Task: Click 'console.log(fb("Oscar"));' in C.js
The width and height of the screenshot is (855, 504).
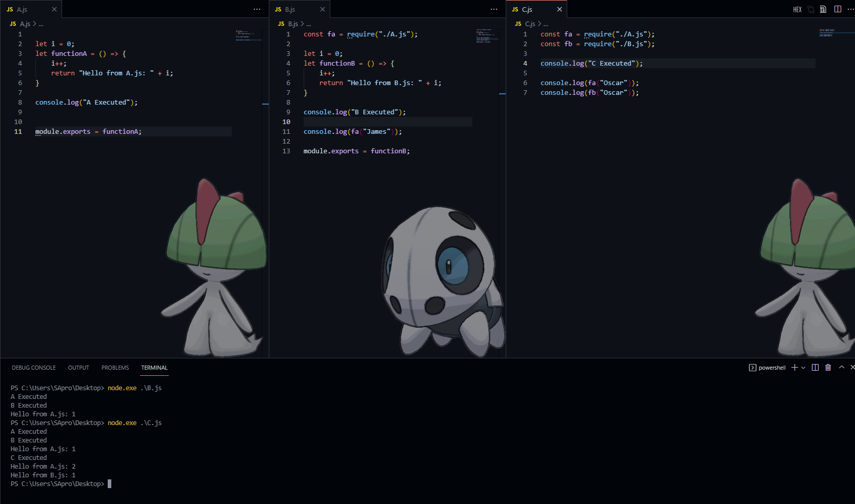Action: [x=590, y=93]
